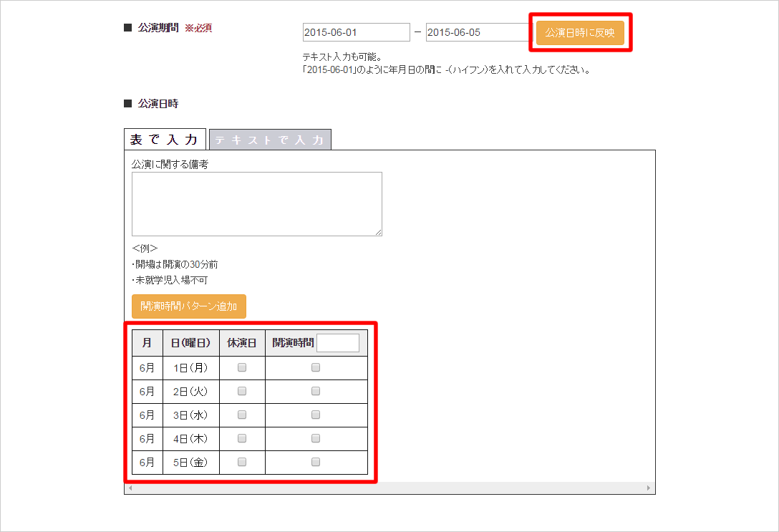This screenshot has width=779, height=532.
Task: Select 開演時間 checkbox for 5日(金)
Action: (316, 462)
